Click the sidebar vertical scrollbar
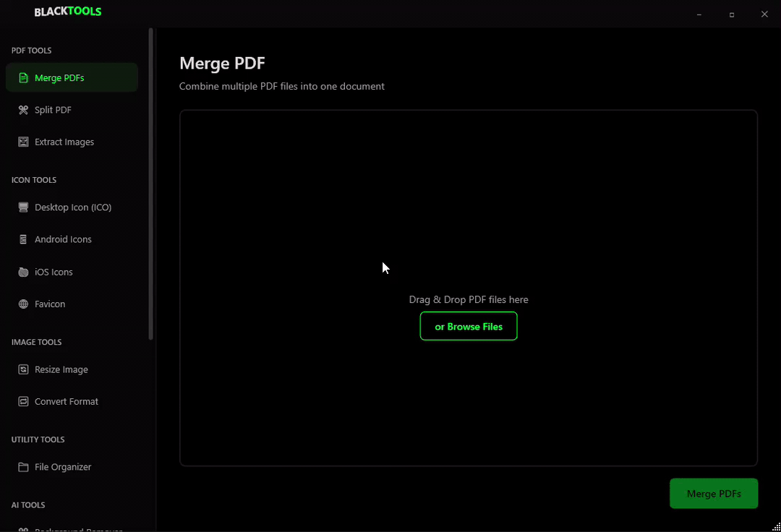 tap(151, 184)
